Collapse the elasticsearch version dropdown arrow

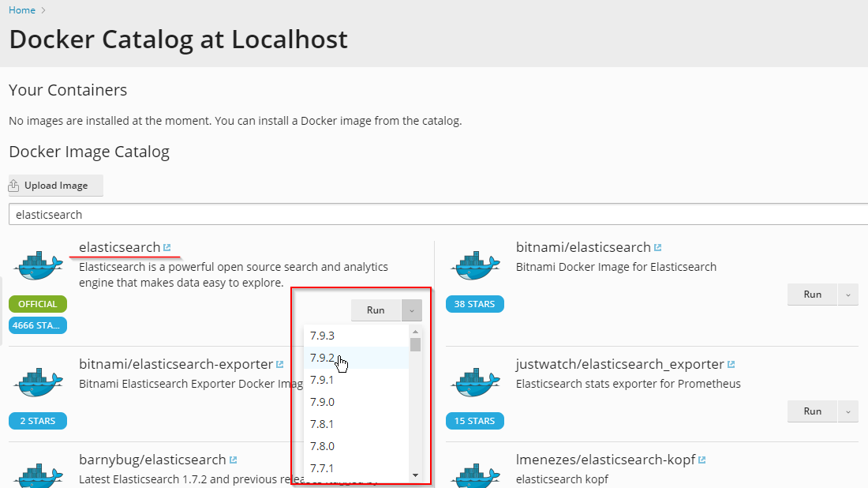411,310
